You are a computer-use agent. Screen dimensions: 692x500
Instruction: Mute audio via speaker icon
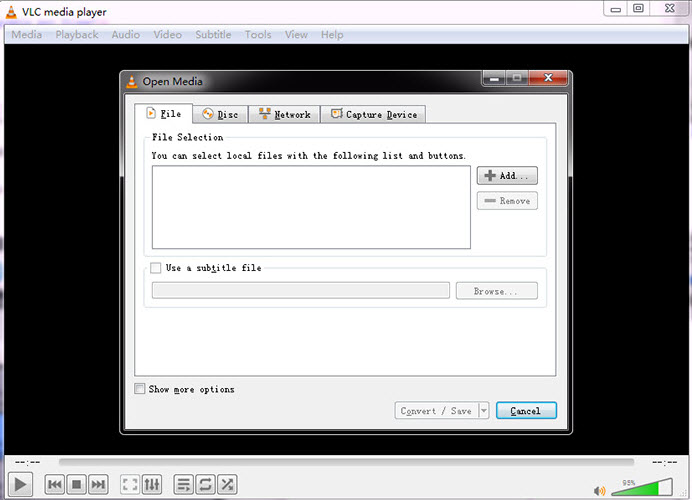(599, 491)
